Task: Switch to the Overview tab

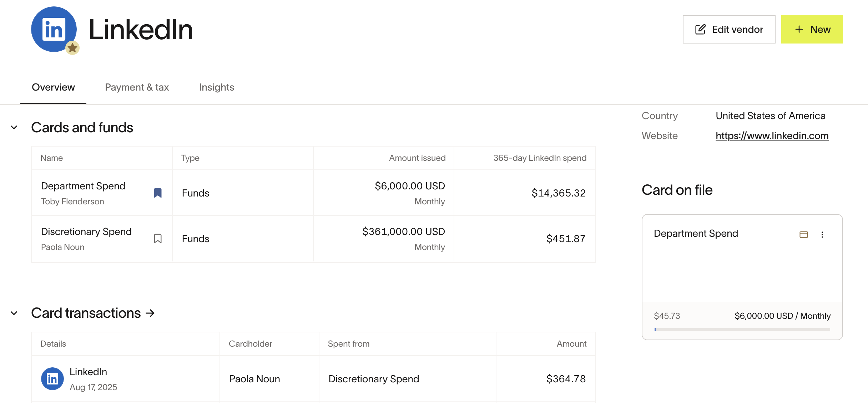Action: point(53,87)
